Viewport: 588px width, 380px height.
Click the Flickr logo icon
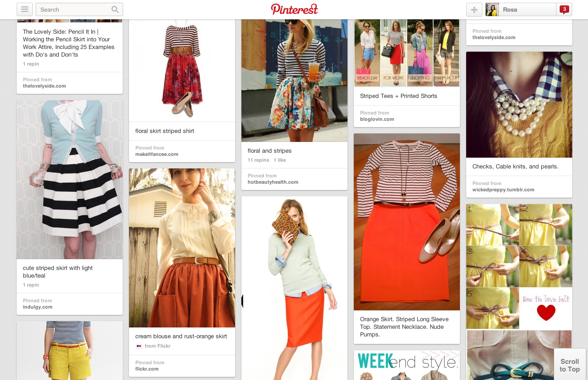pyautogui.click(x=138, y=346)
